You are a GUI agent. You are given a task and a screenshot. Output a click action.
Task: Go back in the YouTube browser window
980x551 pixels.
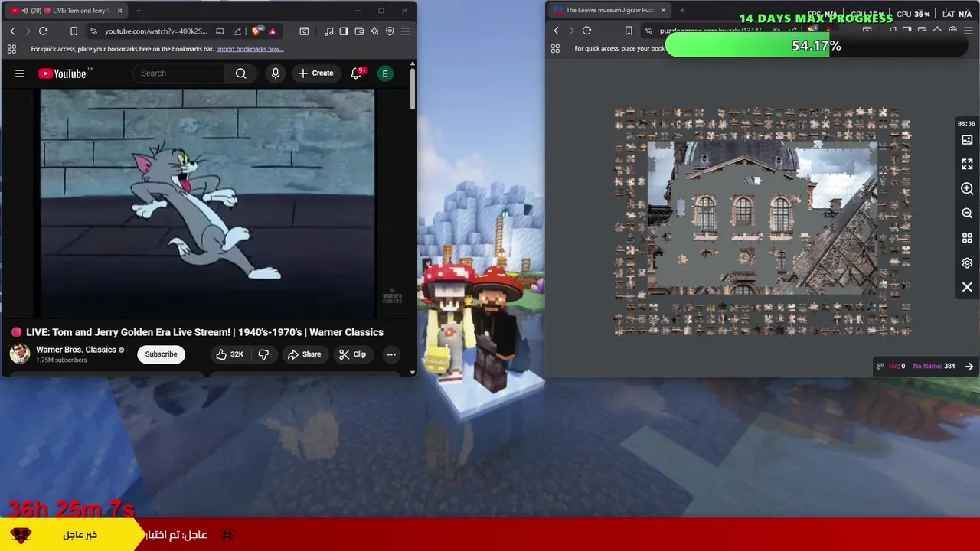12,31
